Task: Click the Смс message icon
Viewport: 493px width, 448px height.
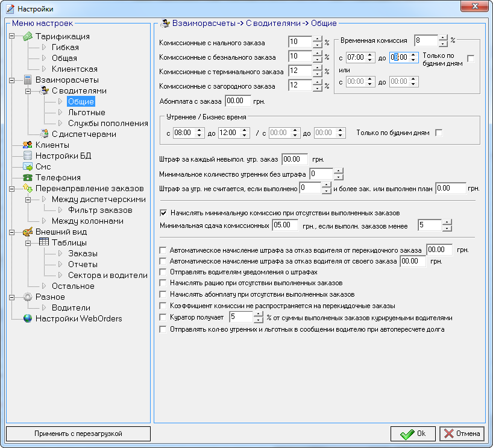Action: (28, 166)
